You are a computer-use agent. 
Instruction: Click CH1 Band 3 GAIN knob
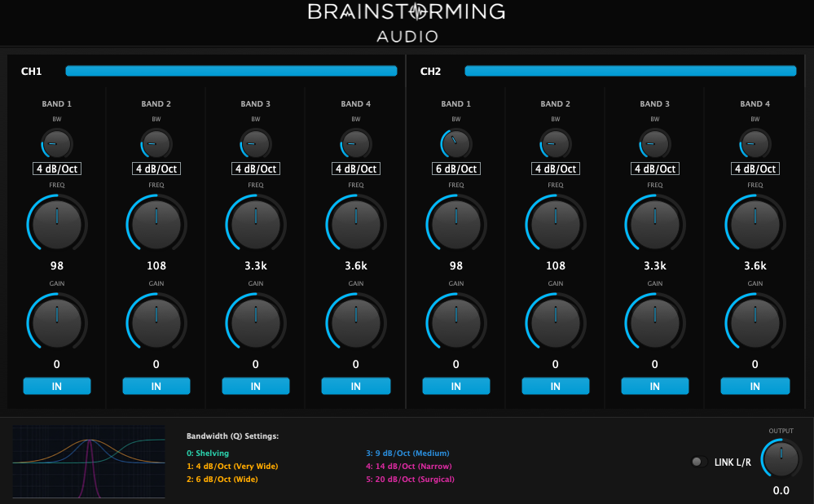click(x=255, y=323)
